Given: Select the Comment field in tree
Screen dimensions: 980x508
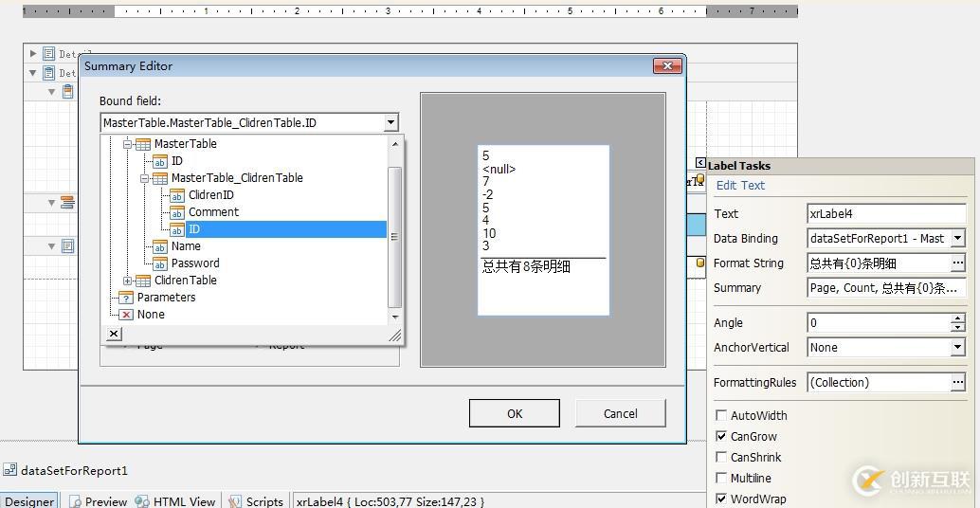Looking at the screenshot, I should tap(214, 212).
